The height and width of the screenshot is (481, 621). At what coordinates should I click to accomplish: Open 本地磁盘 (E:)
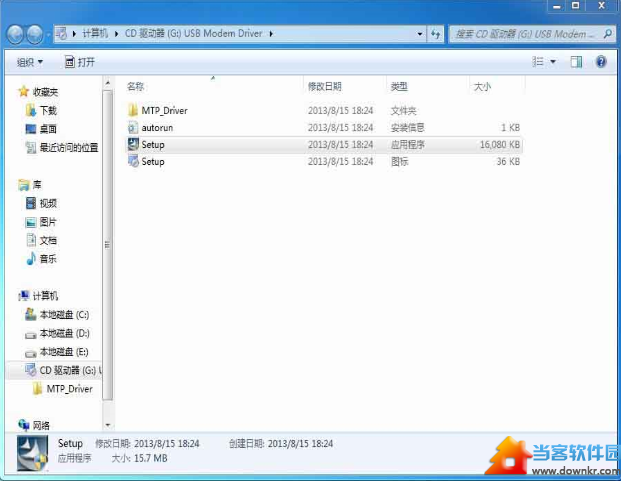click(x=57, y=352)
